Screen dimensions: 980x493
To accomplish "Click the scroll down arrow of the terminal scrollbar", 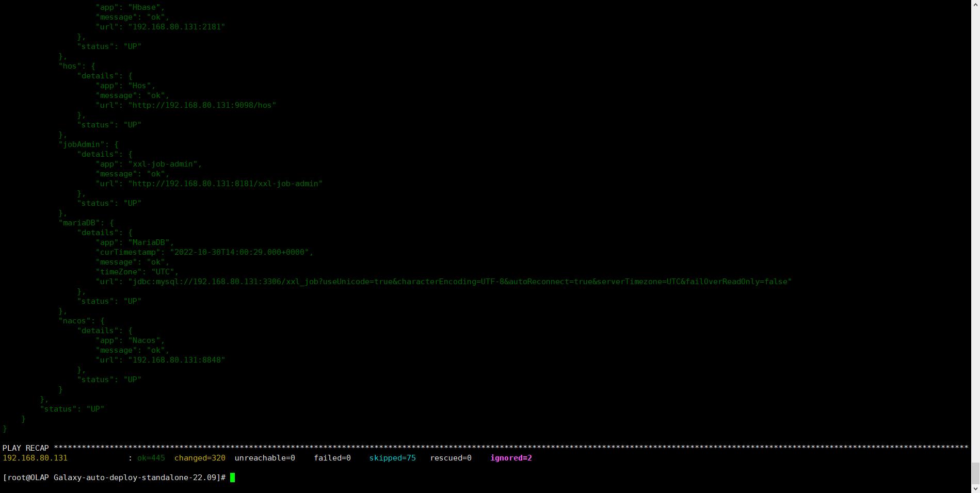I will pos(975,488).
